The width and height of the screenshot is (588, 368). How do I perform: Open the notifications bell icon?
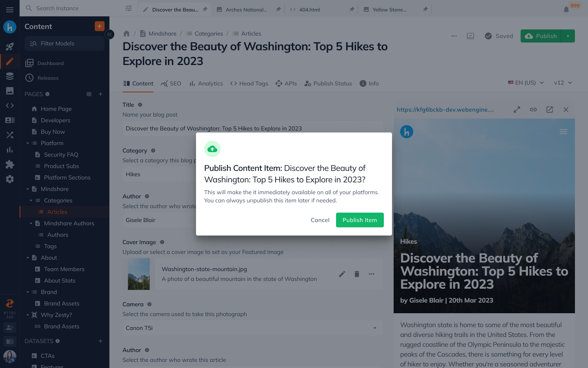(x=566, y=9)
